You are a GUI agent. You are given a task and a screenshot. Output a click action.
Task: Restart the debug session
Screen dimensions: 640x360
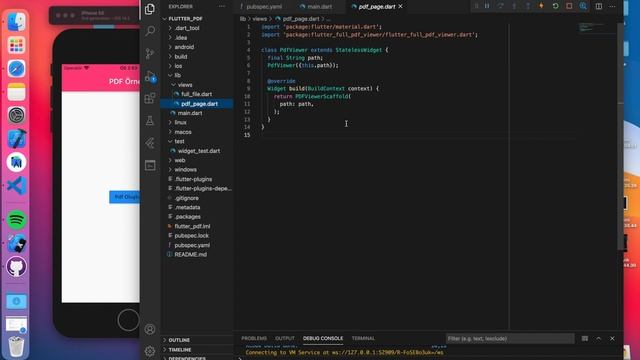point(556,6)
